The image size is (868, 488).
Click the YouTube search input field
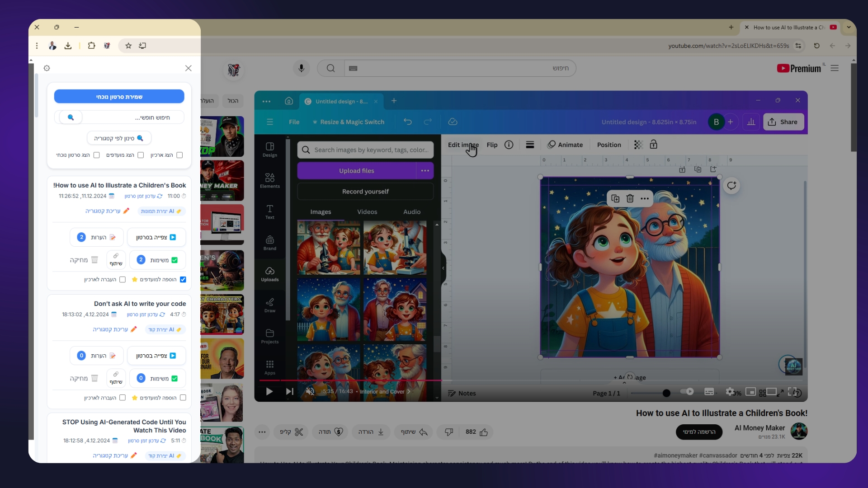pos(460,68)
